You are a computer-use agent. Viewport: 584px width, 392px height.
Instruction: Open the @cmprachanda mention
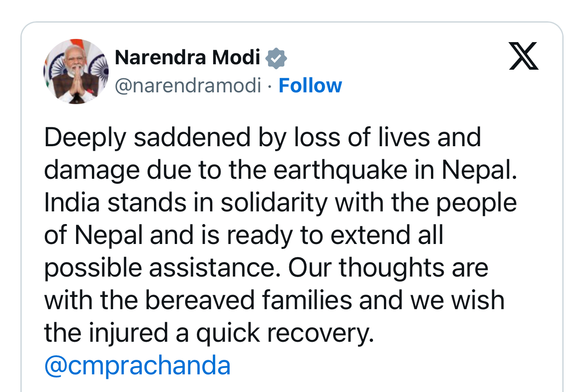pyautogui.click(x=137, y=365)
